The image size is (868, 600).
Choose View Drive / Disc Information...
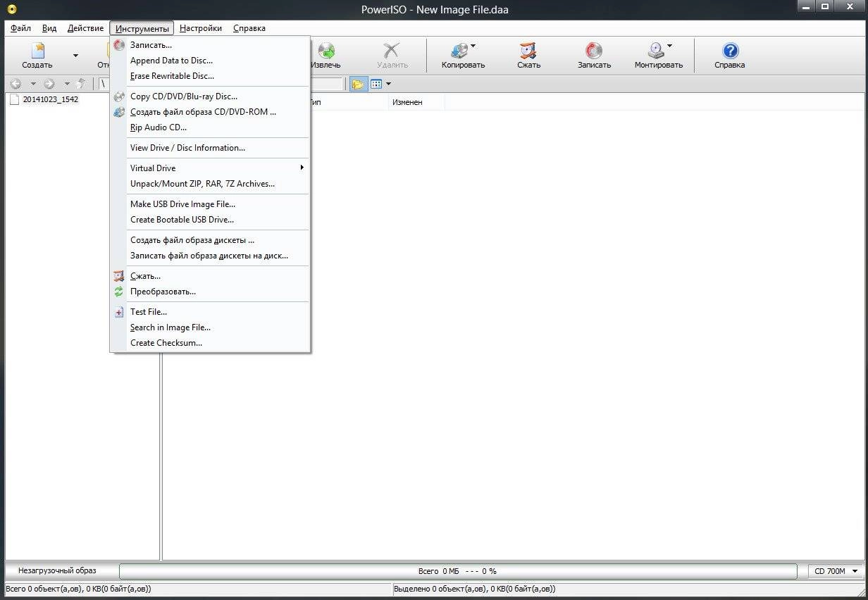210,148
